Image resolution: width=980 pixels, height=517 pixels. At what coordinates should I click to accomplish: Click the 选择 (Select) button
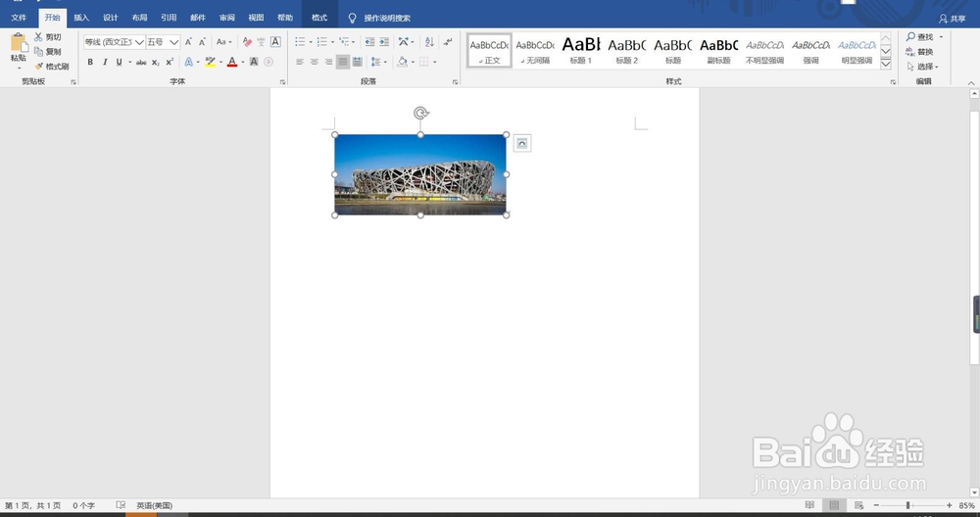[922, 67]
